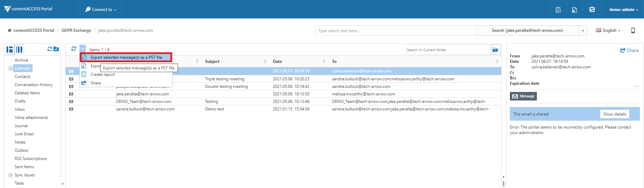Refresh the folder tree in the sidebar

tap(50, 49)
